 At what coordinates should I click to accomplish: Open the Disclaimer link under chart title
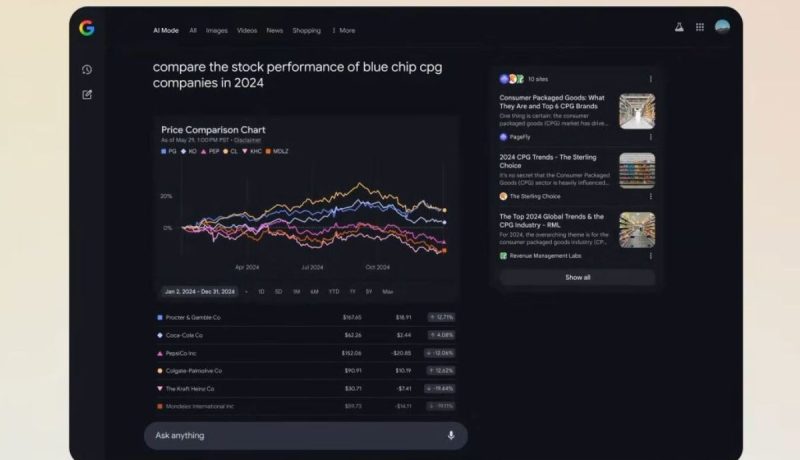pyautogui.click(x=247, y=140)
